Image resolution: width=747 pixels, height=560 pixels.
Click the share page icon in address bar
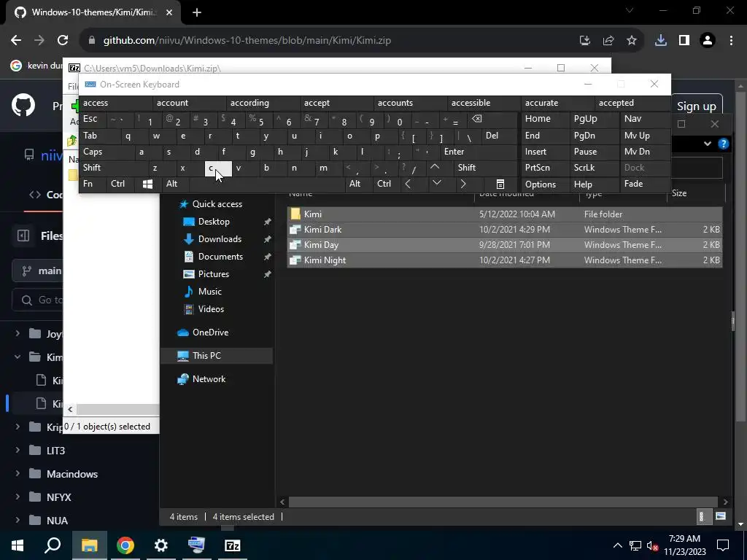click(x=608, y=41)
